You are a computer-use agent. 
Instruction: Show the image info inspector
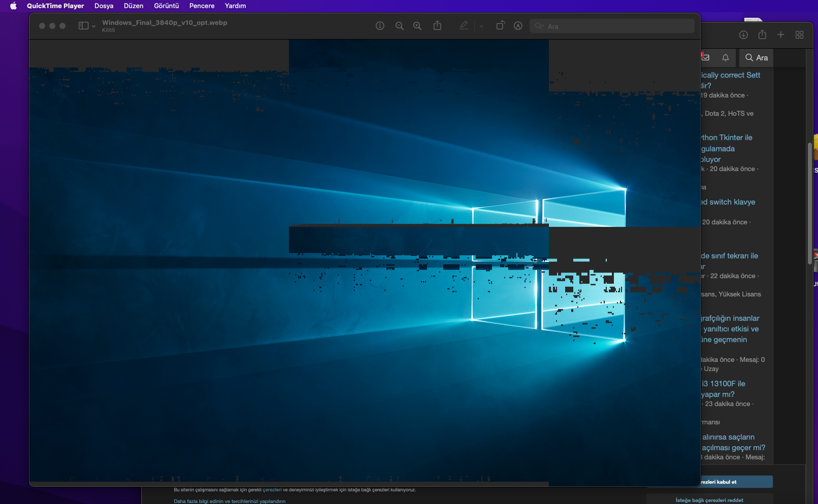pyautogui.click(x=380, y=26)
